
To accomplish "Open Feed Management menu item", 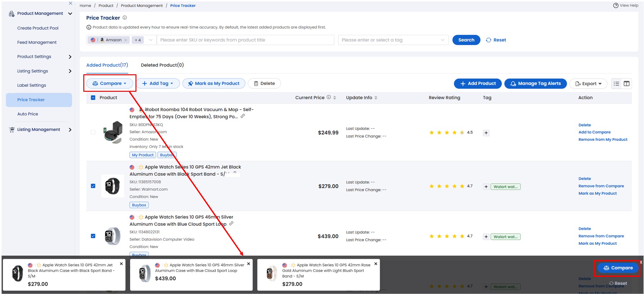I will pos(37,42).
